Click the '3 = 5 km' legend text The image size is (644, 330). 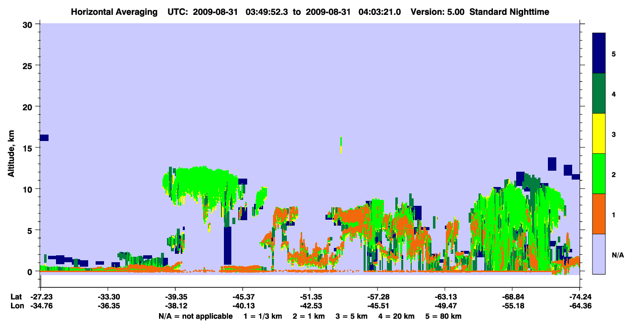pyautogui.click(x=352, y=316)
